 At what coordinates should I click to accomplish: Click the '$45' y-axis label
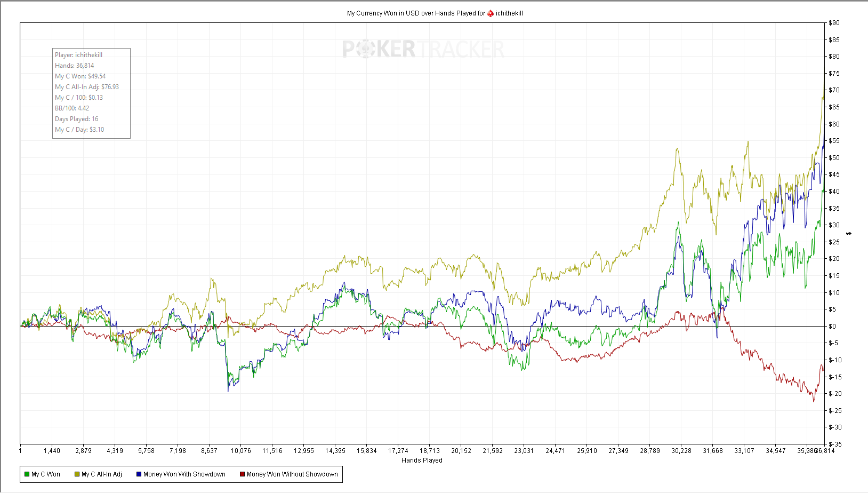[x=834, y=174]
